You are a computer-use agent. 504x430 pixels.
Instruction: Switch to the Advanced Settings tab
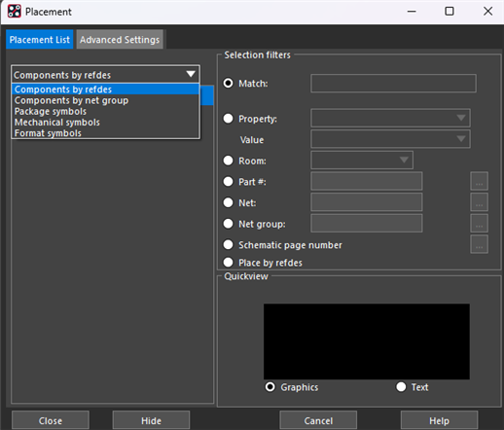click(x=120, y=40)
